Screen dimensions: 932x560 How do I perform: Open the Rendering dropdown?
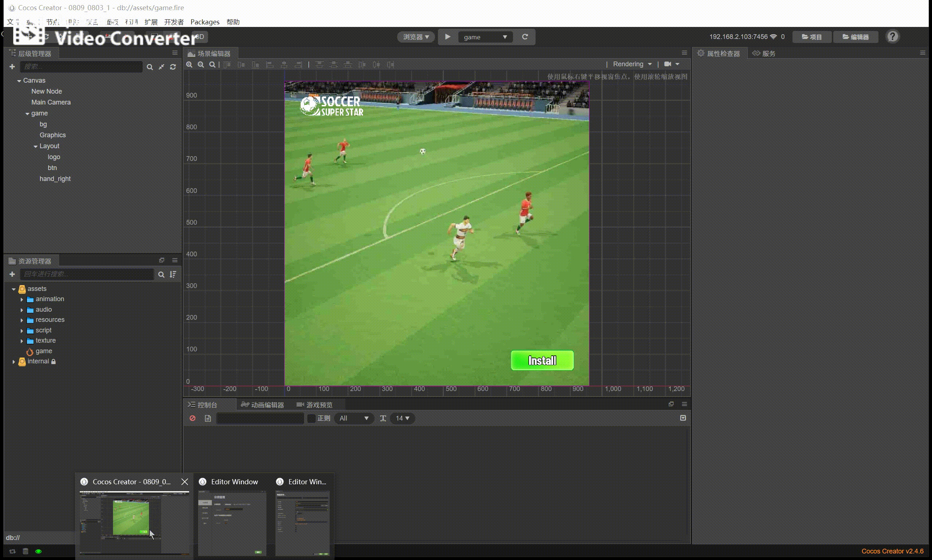pyautogui.click(x=632, y=64)
